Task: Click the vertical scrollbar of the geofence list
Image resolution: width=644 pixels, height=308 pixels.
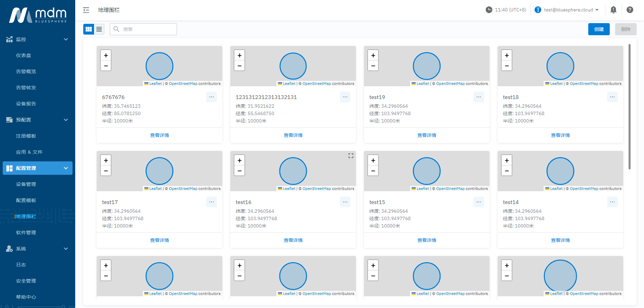Action: (x=629, y=107)
